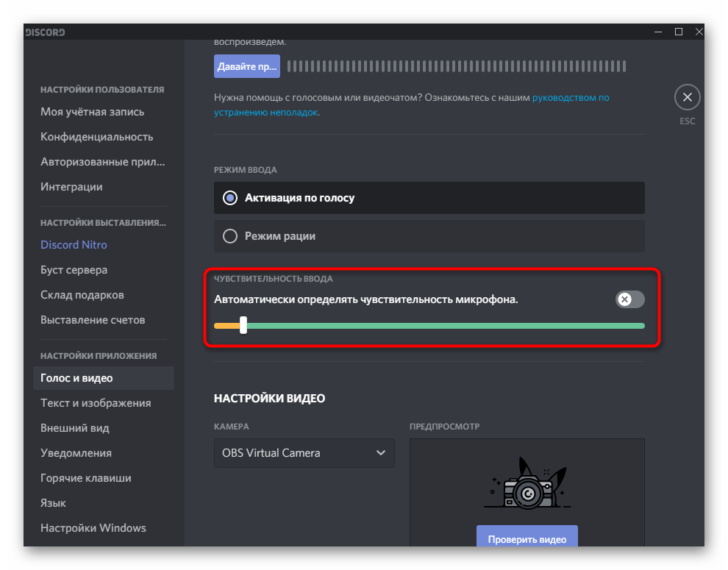Open Уведомления settings section
The image size is (728, 570).
click(76, 453)
